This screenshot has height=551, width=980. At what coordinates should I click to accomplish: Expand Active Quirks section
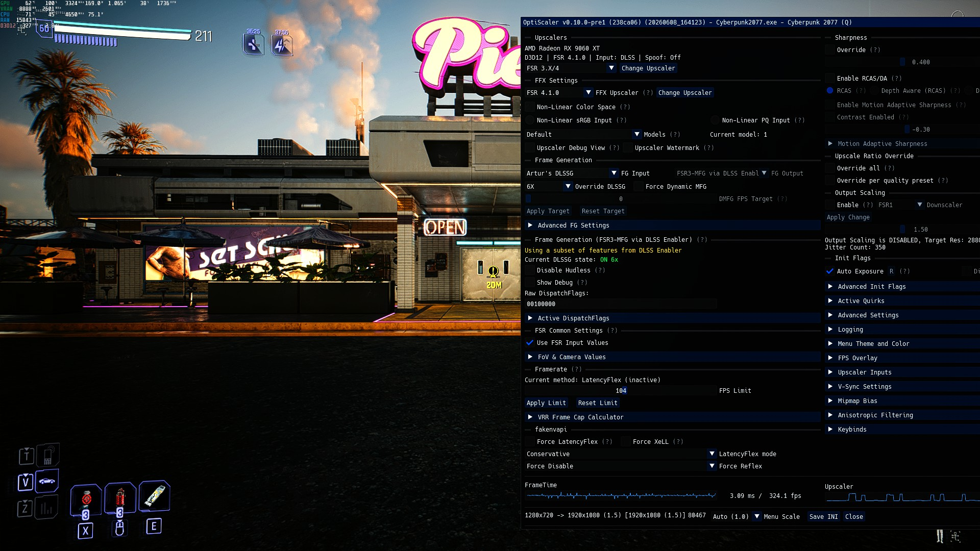click(x=902, y=301)
